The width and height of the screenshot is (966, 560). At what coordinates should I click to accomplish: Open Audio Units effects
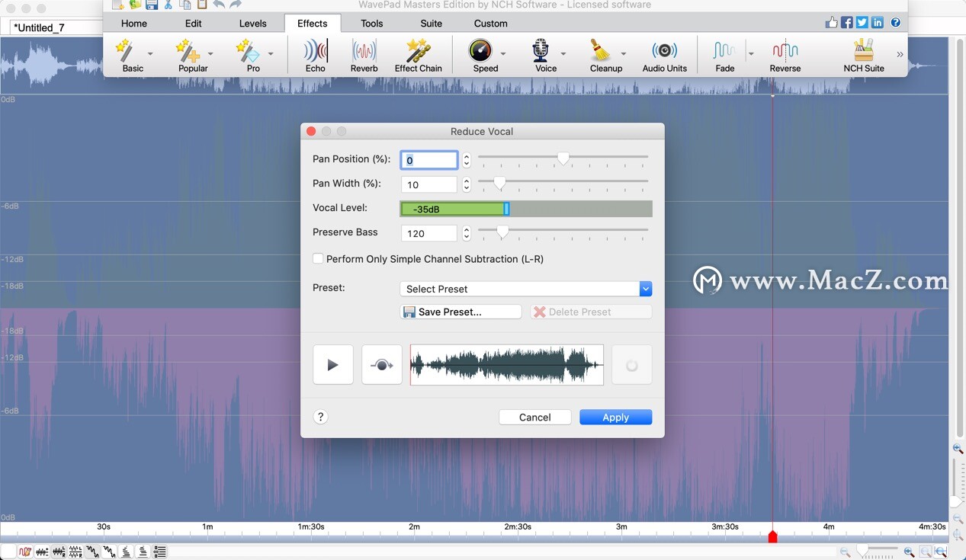tap(664, 56)
